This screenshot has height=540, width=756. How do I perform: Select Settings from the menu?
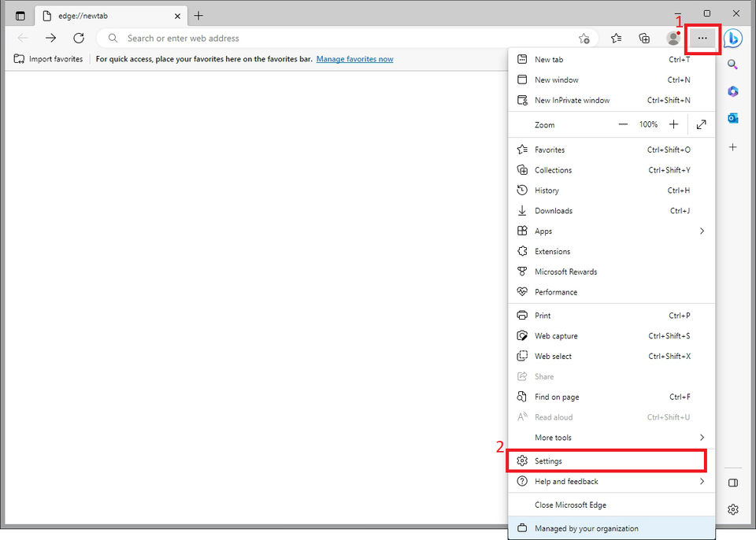pos(549,461)
